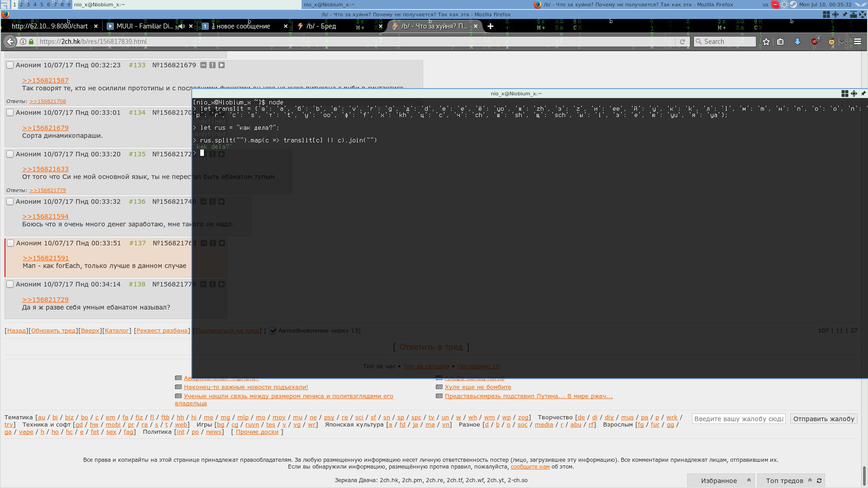Image resolution: width=868 pixels, height=488 pixels.
Task: Open keyboard layout 'us' indicator
Action: (x=765, y=5)
